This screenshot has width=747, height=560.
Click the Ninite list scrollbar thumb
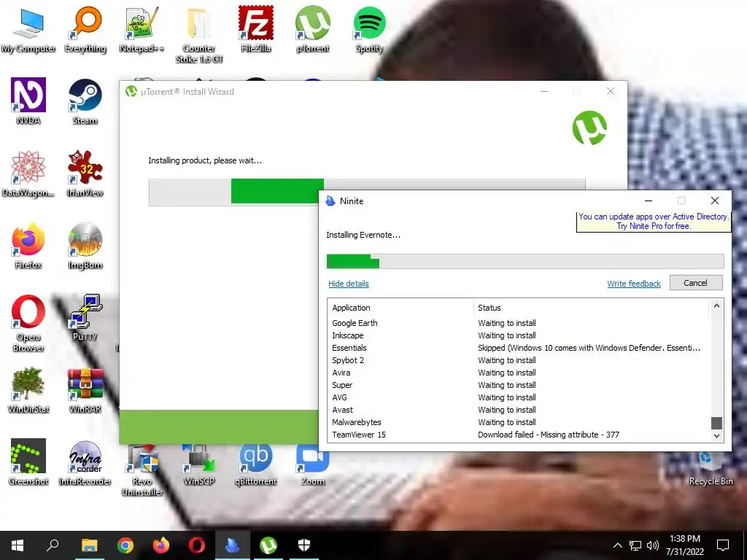(x=716, y=423)
